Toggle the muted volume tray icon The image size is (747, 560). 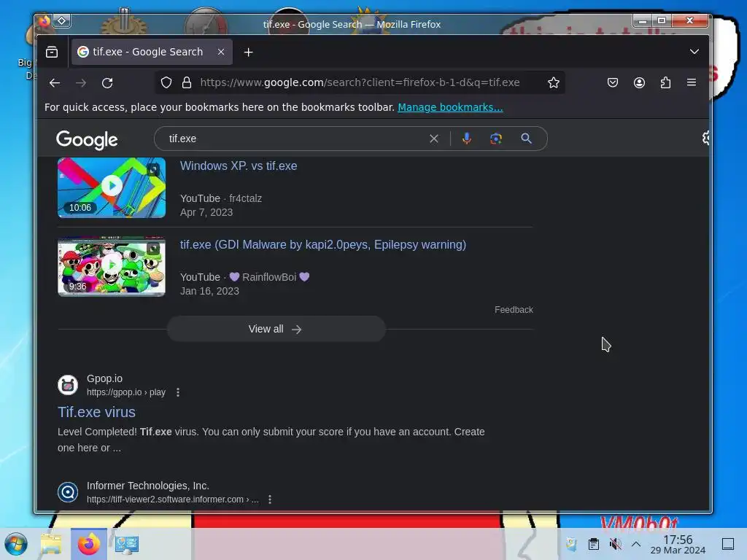pyautogui.click(x=615, y=544)
